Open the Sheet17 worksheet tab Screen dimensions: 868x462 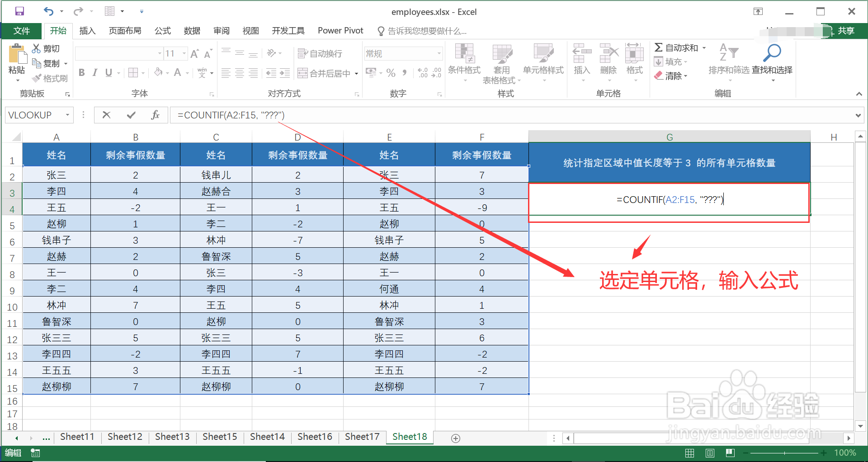[362, 437]
